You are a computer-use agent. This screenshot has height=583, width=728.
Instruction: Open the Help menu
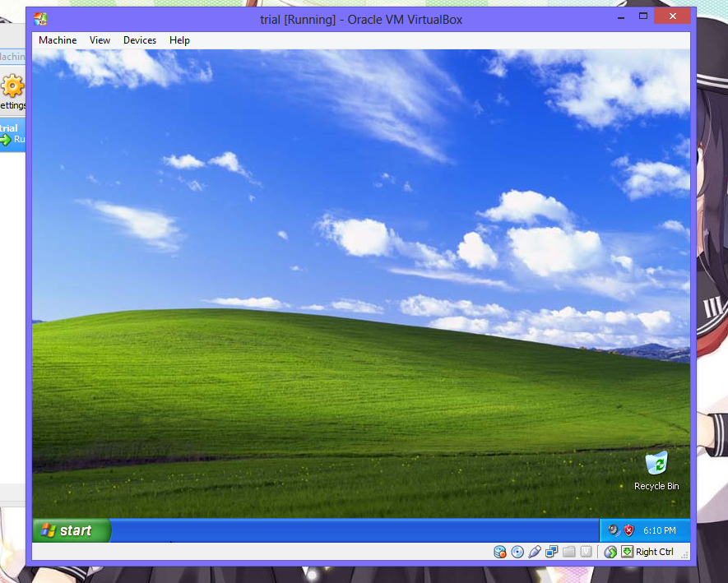point(179,39)
